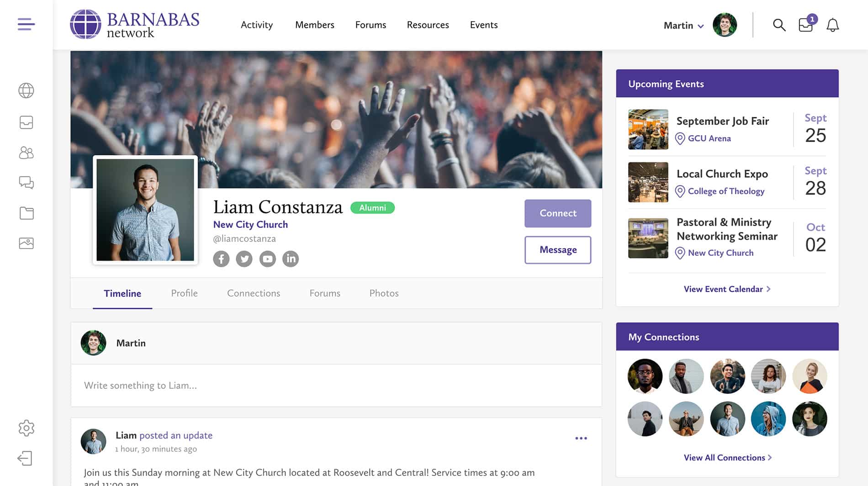Viewport: 868px width, 486px height.
Task: Click the notifications bell icon
Action: 832,25
